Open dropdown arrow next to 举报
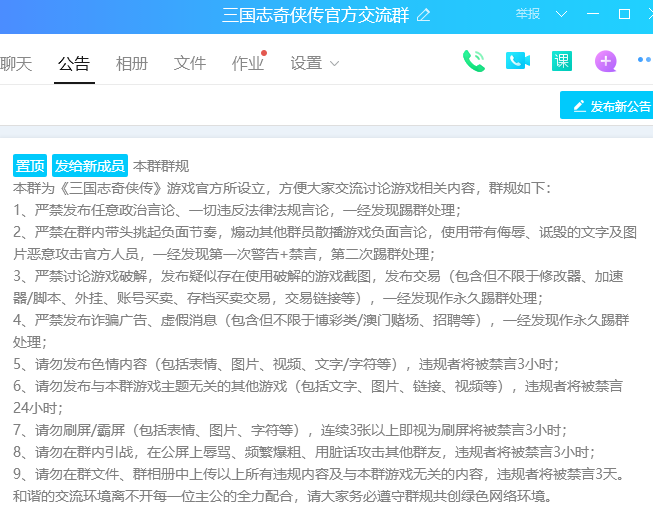653x511 pixels. pyautogui.click(x=561, y=14)
